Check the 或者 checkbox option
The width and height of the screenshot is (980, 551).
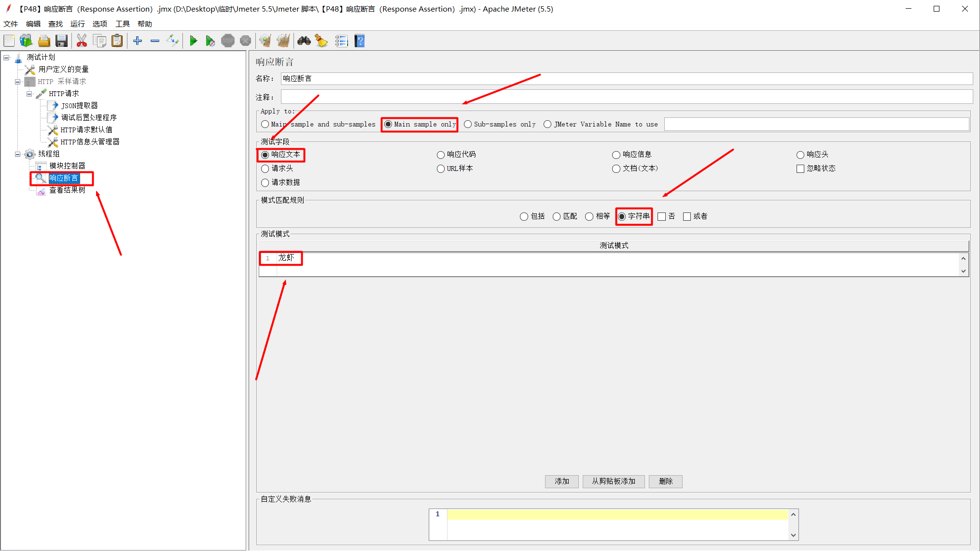(688, 216)
